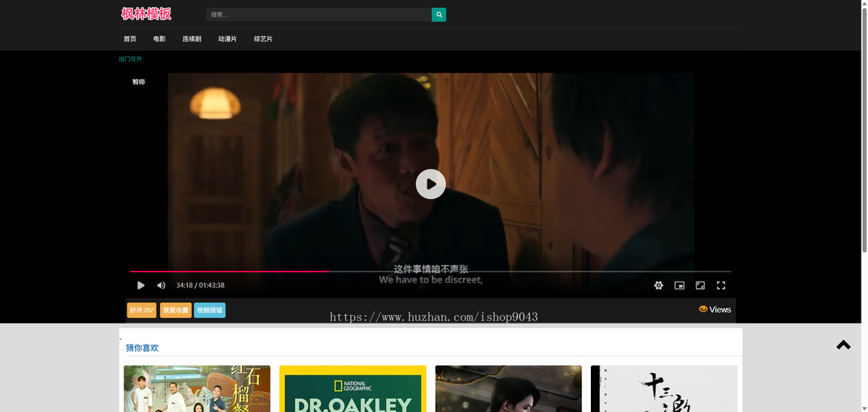Open the third recommended drama thumbnail
The width and height of the screenshot is (868, 412).
coord(509,389)
